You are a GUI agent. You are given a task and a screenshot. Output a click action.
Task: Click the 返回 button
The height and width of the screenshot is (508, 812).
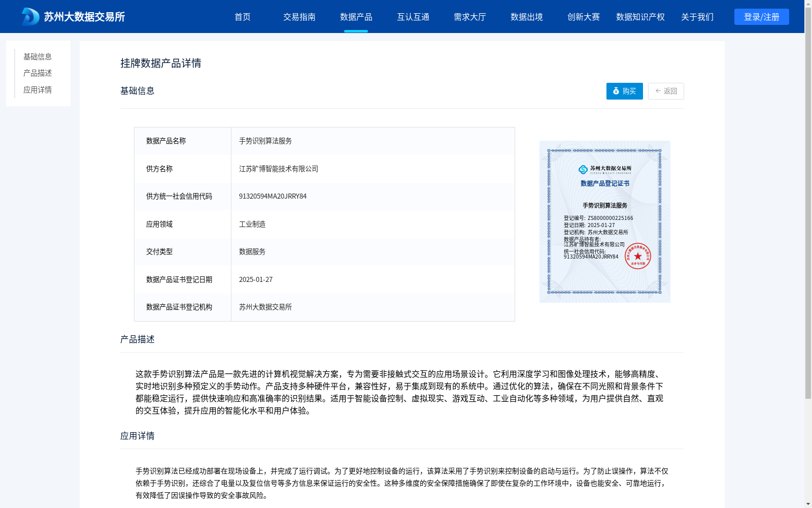(x=666, y=91)
